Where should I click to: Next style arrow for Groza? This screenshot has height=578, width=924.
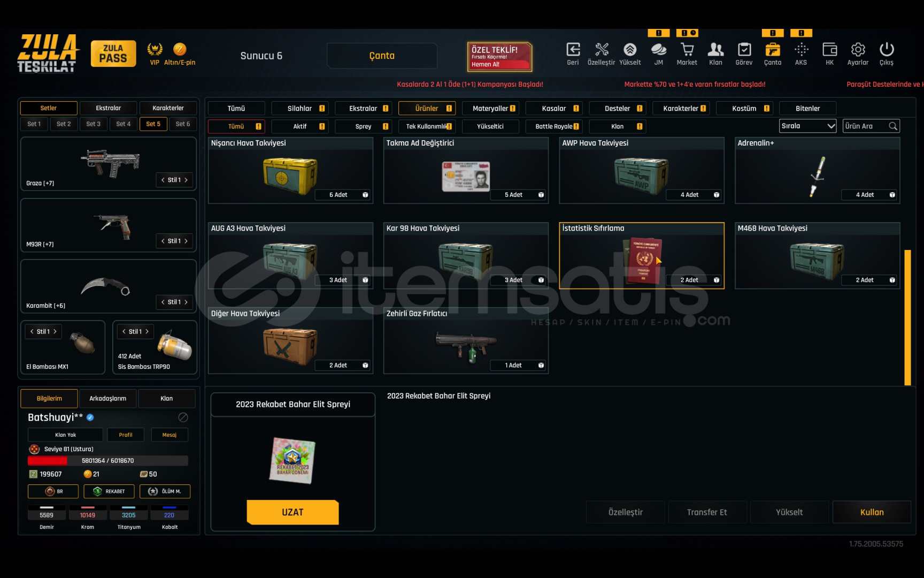[x=186, y=180]
